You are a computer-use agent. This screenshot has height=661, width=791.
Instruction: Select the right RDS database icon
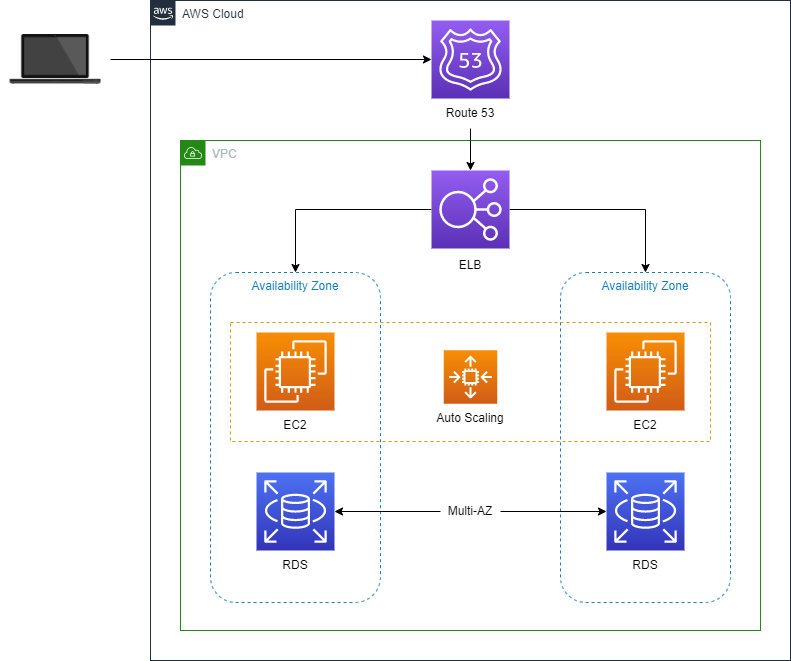tap(645, 511)
